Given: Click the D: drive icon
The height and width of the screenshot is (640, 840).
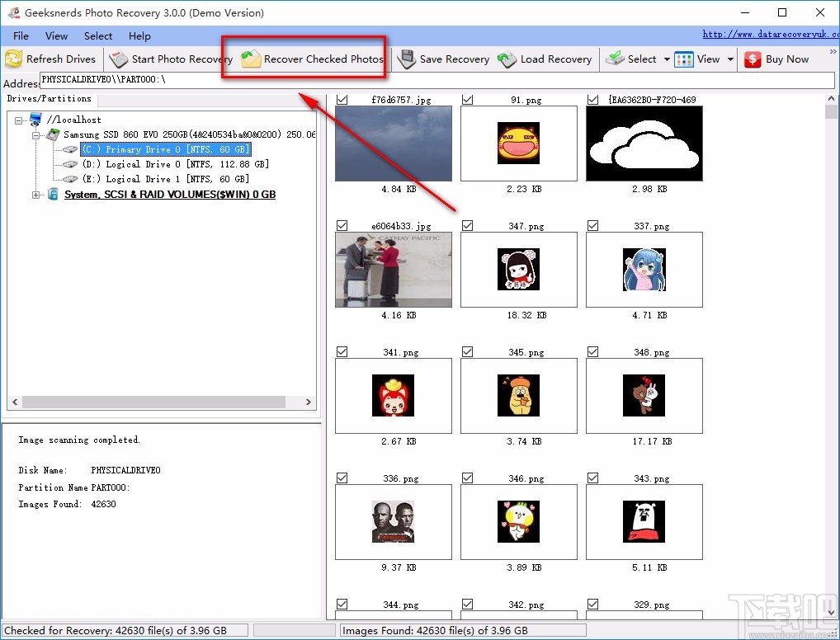Looking at the screenshot, I should pos(70,164).
